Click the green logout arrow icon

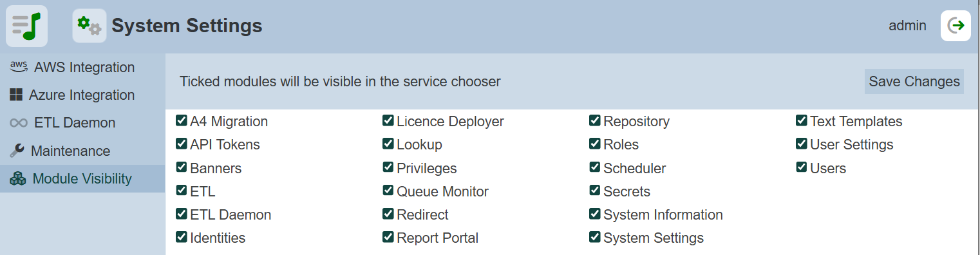coord(956,26)
